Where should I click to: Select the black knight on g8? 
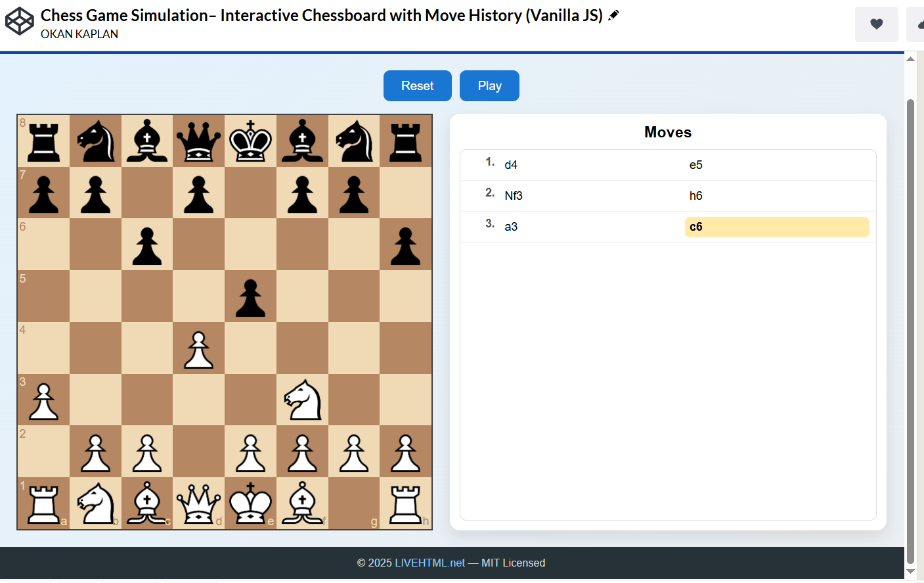click(x=354, y=141)
